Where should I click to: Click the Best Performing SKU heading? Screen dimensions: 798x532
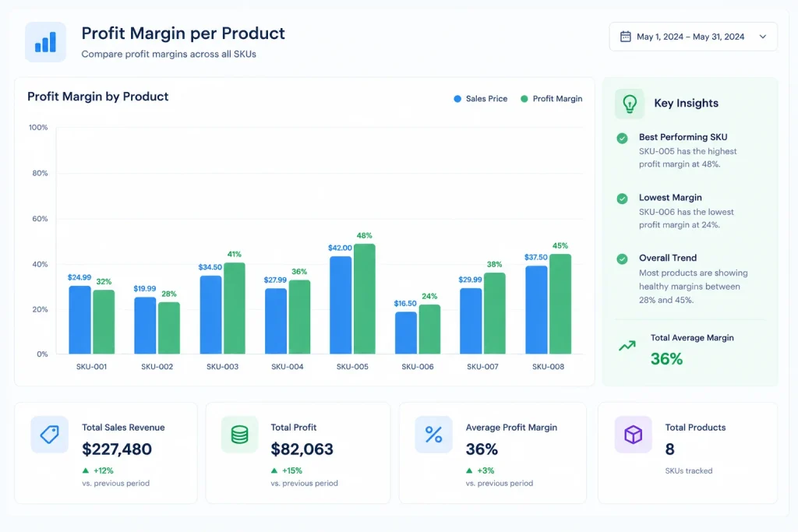(683, 137)
